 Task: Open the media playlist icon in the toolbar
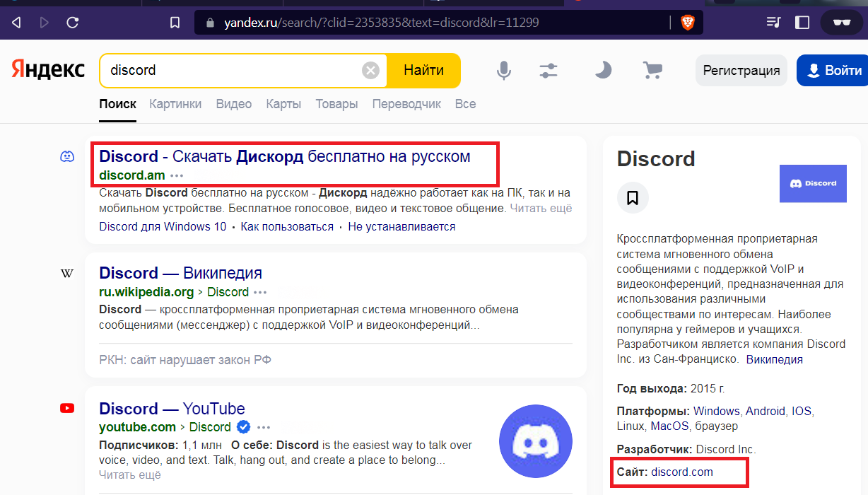[773, 23]
